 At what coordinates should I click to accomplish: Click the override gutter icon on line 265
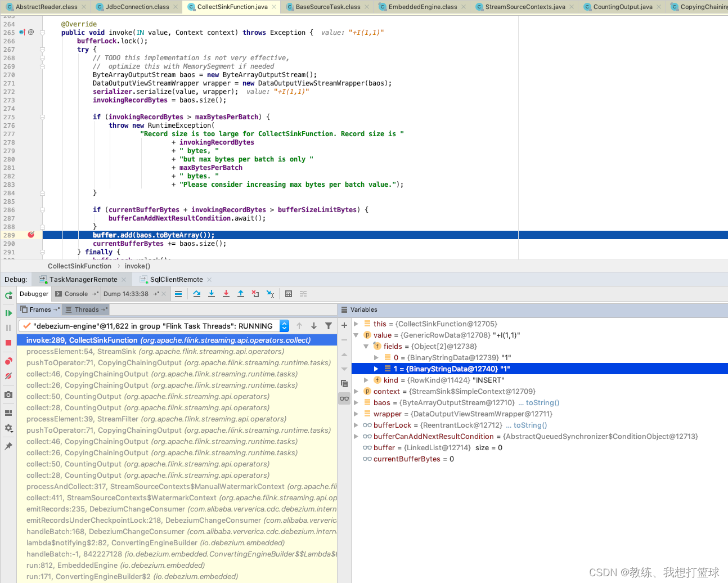coord(22,32)
